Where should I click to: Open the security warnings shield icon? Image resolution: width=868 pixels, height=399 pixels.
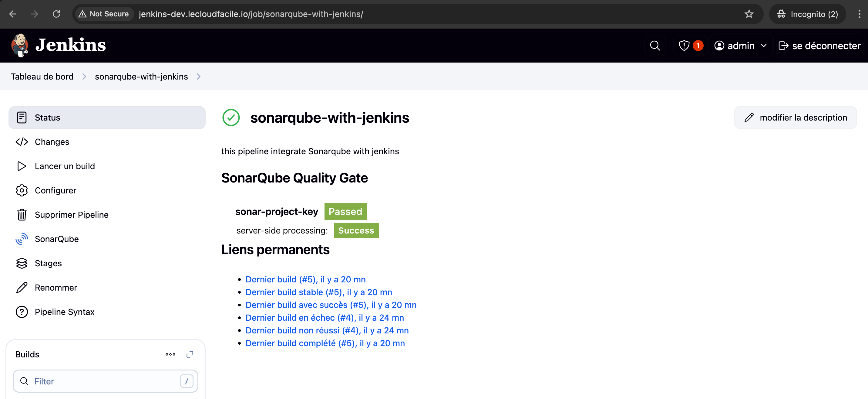coord(684,46)
